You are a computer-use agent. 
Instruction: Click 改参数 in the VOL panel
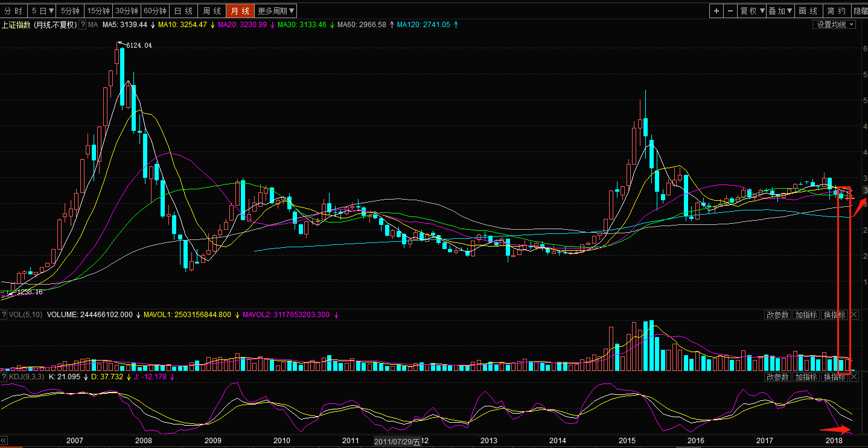click(x=777, y=315)
